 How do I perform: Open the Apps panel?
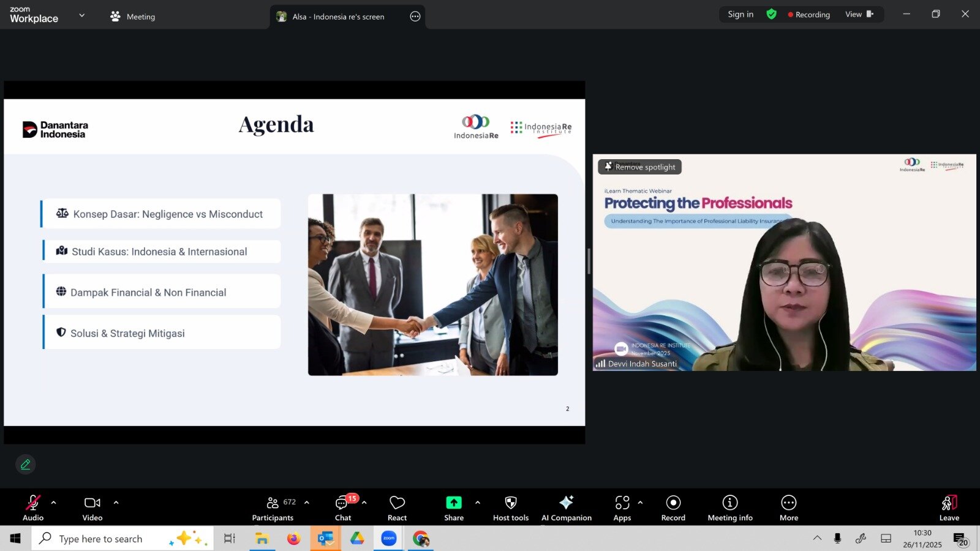622,508
